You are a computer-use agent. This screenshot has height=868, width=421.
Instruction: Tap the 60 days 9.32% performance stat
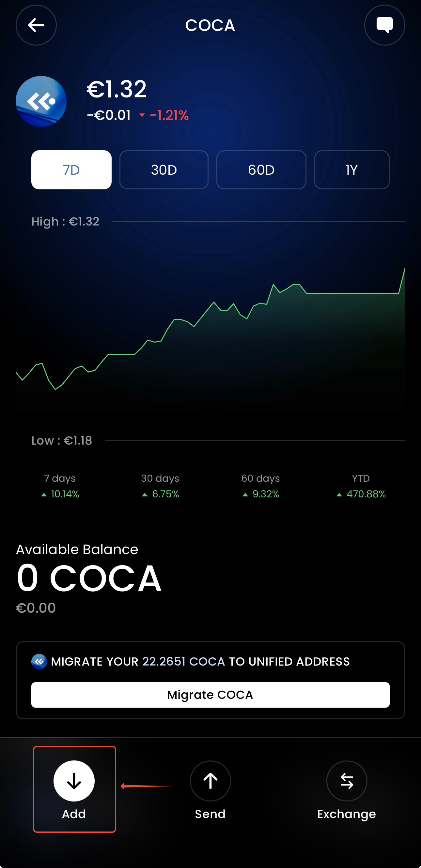point(260,486)
